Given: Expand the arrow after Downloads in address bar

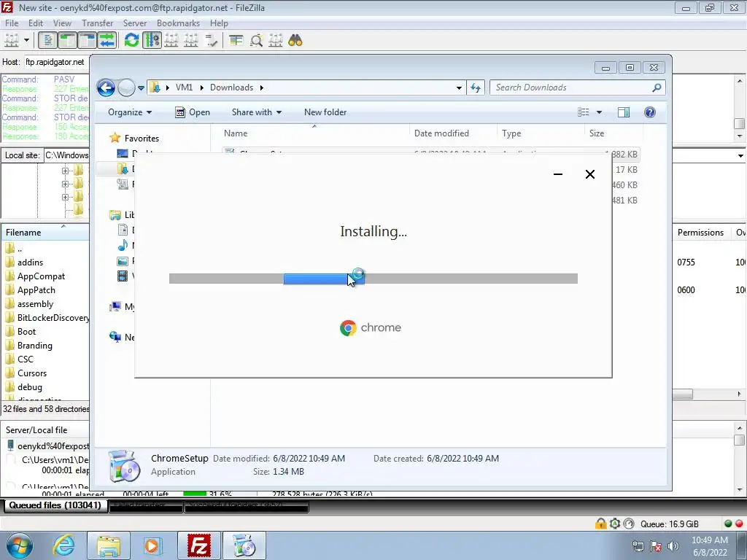Looking at the screenshot, I should pos(262,87).
